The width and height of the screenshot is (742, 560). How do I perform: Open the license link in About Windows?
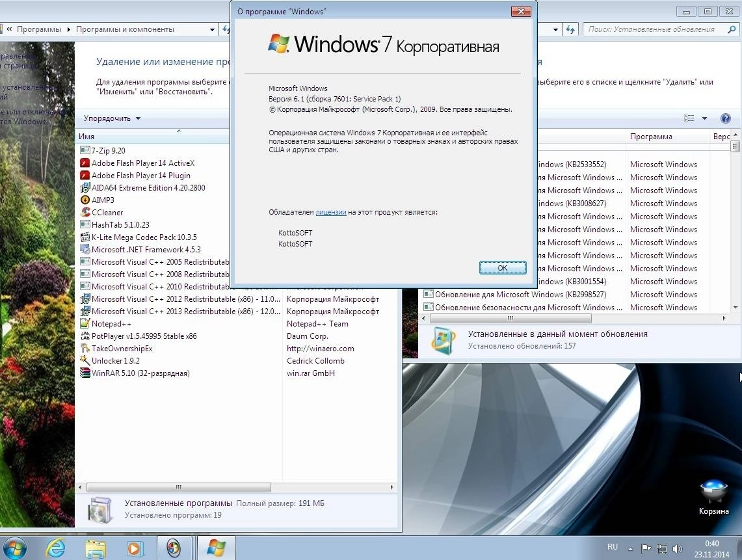[x=331, y=212]
